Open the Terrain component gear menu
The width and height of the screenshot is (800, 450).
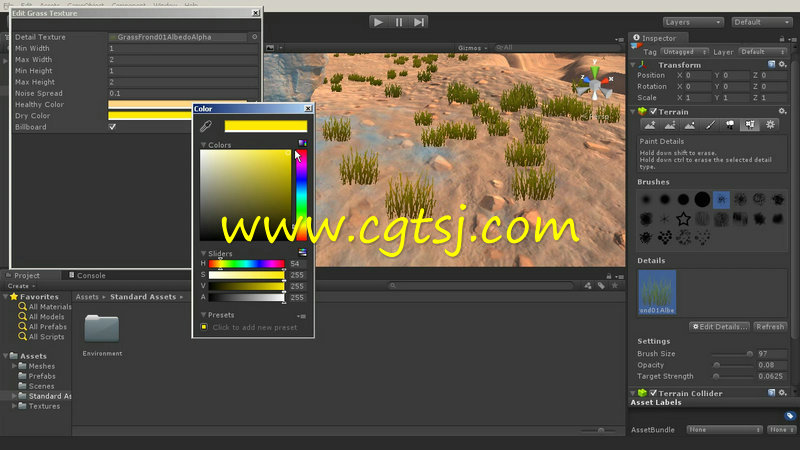coord(782,111)
